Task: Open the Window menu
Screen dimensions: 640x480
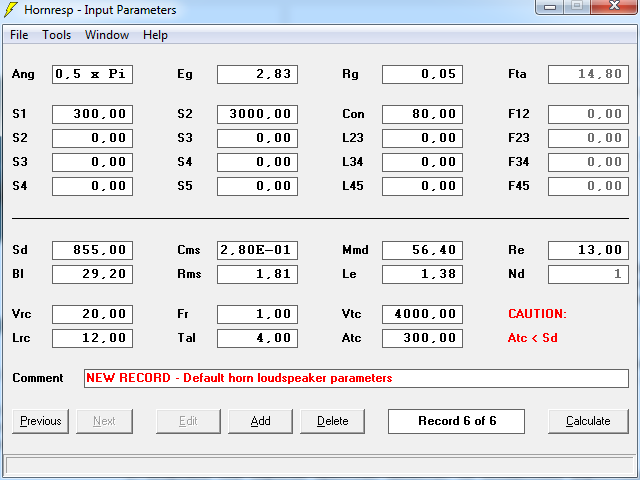Action: [x=106, y=35]
